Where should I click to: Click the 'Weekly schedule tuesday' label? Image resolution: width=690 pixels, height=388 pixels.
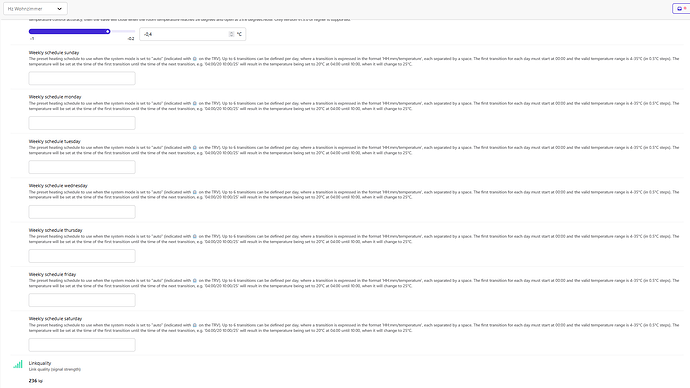55,141
